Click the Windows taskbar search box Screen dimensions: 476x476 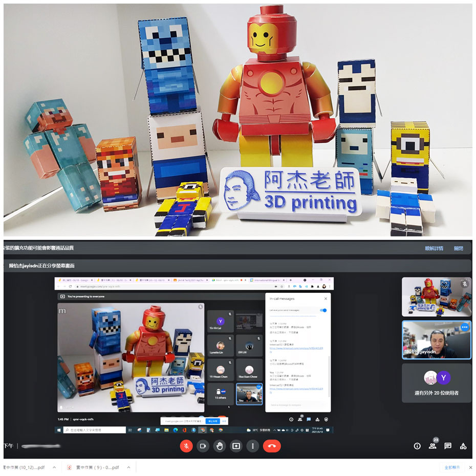coord(94,430)
